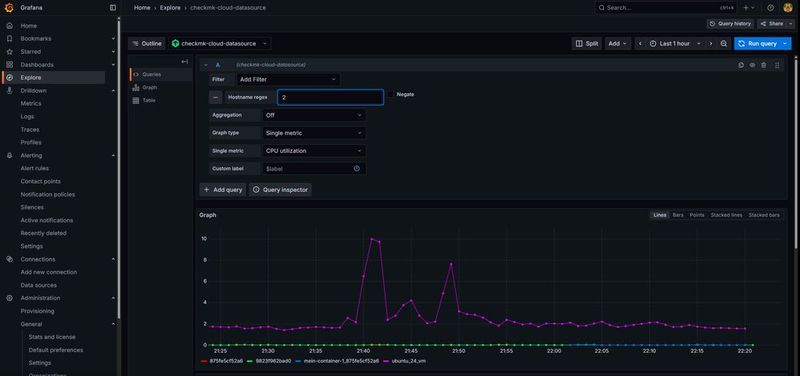Collapse the outline panel arrow icon

pyautogui.click(x=185, y=62)
